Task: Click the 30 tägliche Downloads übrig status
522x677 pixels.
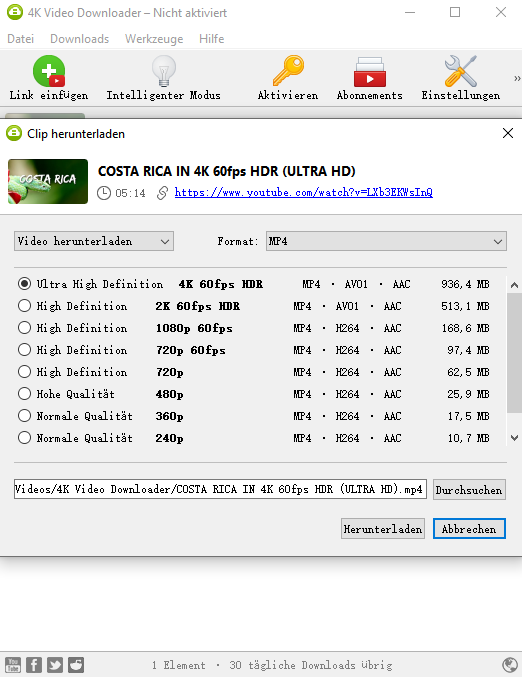Action: tap(310, 665)
